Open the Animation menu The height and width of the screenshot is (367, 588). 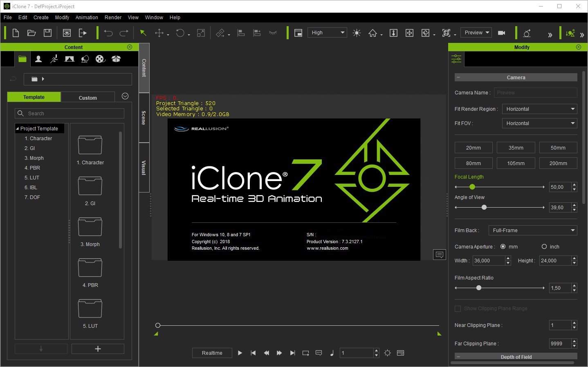pyautogui.click(x=86, y=17)
